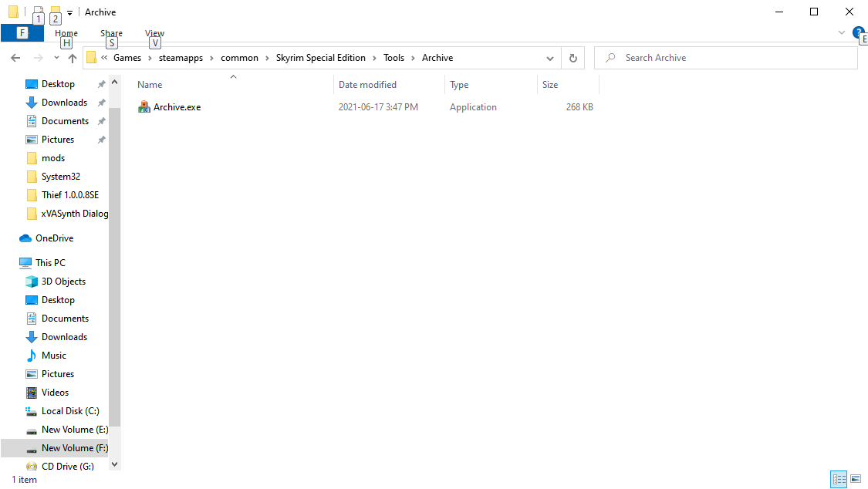The image size is (868, 489).
Task: Click the date 2021-06-17 3:47 PM cell
Action: (378, 107)
